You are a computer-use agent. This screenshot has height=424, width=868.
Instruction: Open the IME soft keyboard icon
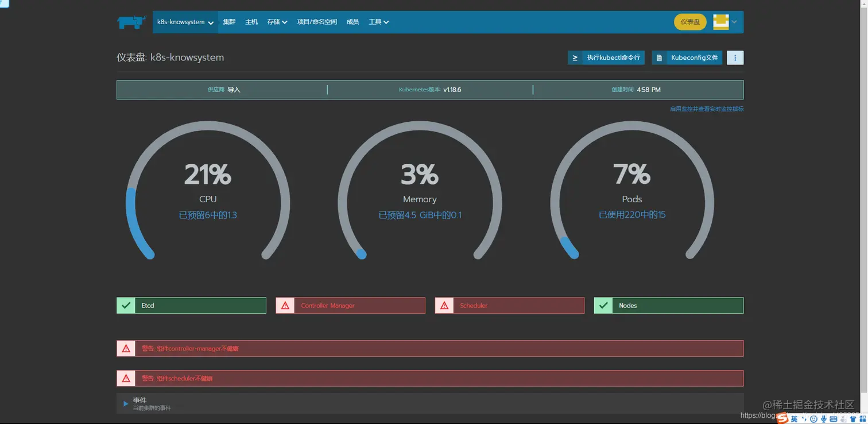point(834,419)
